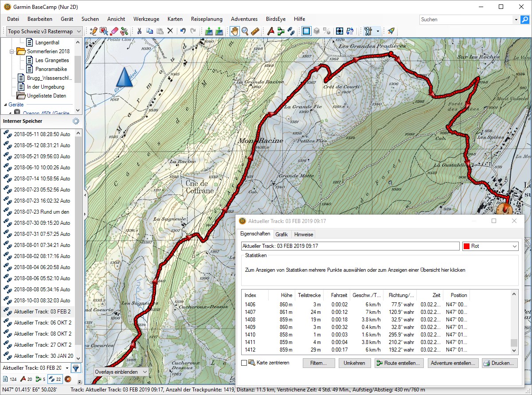Click the Filtern... button
Screen dimensions: 532x395
319,363
